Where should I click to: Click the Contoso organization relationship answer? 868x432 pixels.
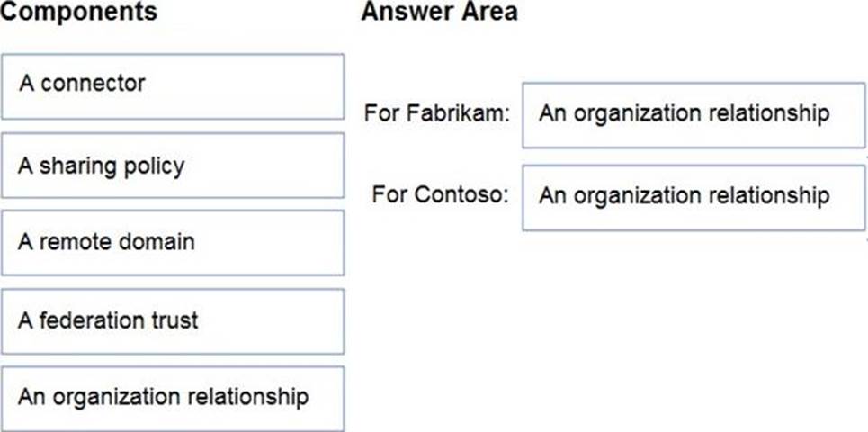(x=693, y=196)
